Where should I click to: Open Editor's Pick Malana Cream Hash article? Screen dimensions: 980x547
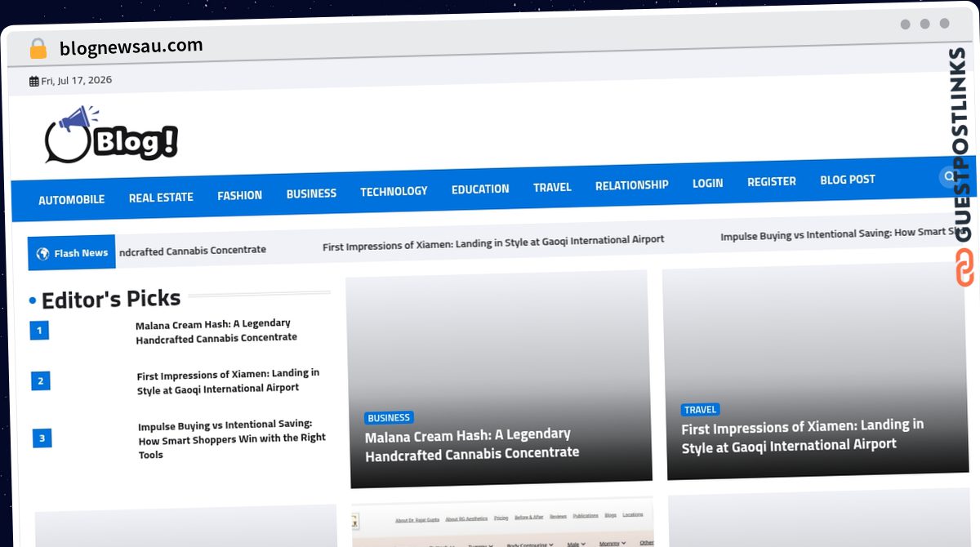216,331
